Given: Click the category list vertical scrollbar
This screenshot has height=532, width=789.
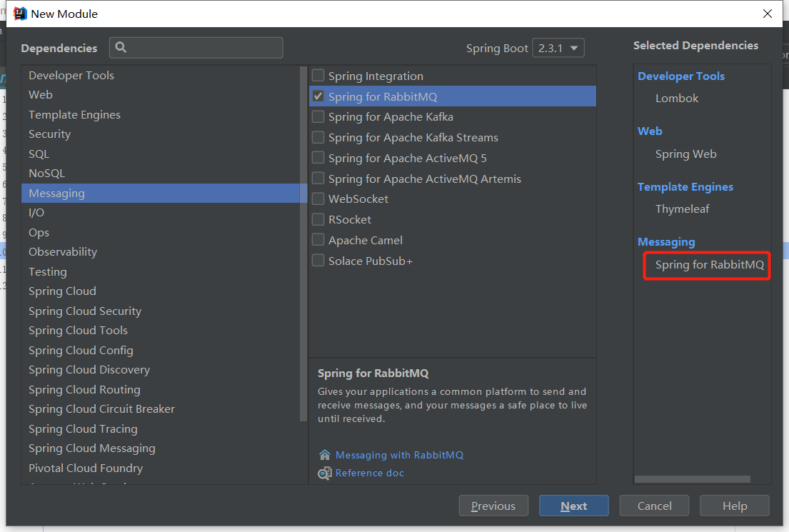Looking at the screenshot, I should tap(303, 244).
